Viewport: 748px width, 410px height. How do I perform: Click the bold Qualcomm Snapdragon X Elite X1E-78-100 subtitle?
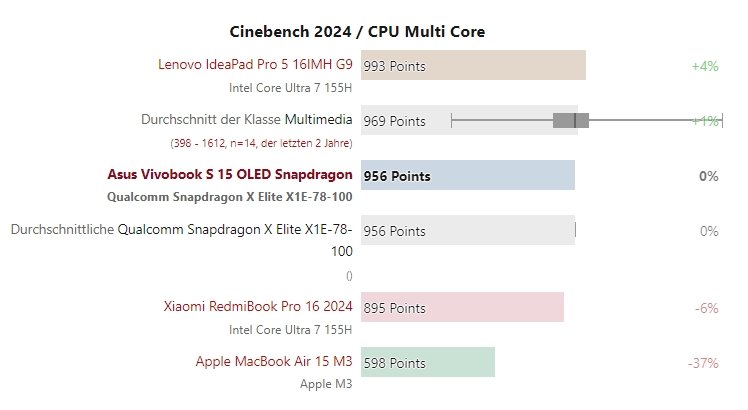coord(229,196)
